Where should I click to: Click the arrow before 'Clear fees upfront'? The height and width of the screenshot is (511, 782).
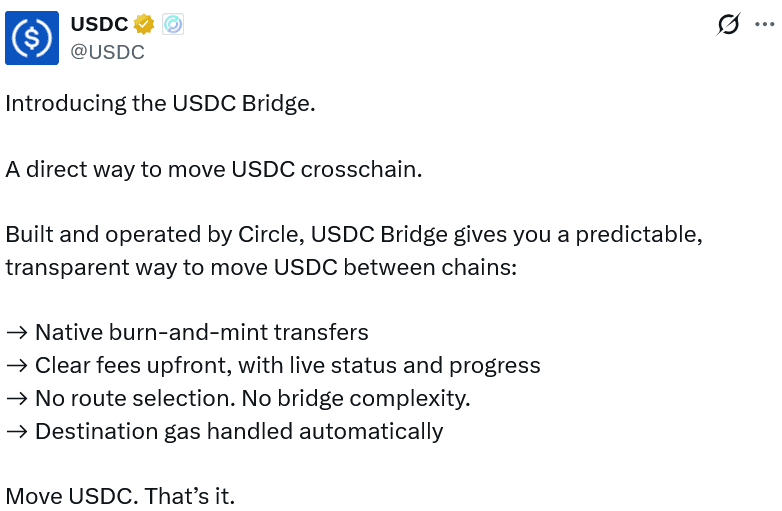coord(16,366)
